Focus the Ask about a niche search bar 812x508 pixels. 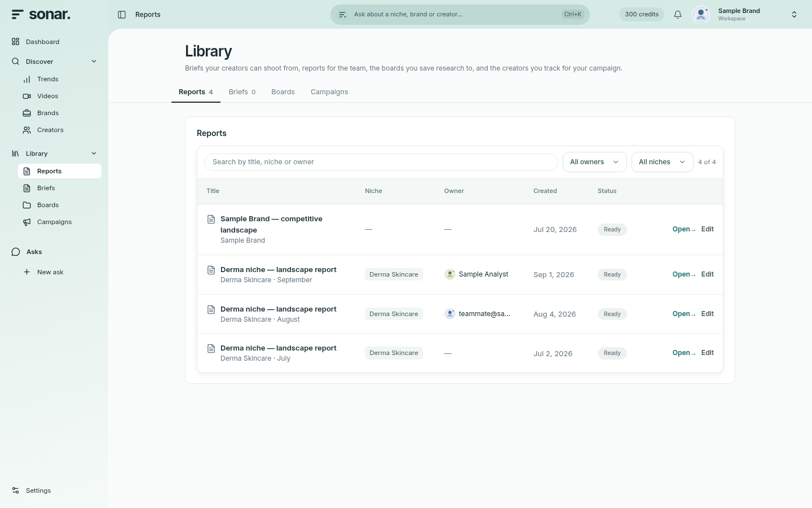pos(460,15)
